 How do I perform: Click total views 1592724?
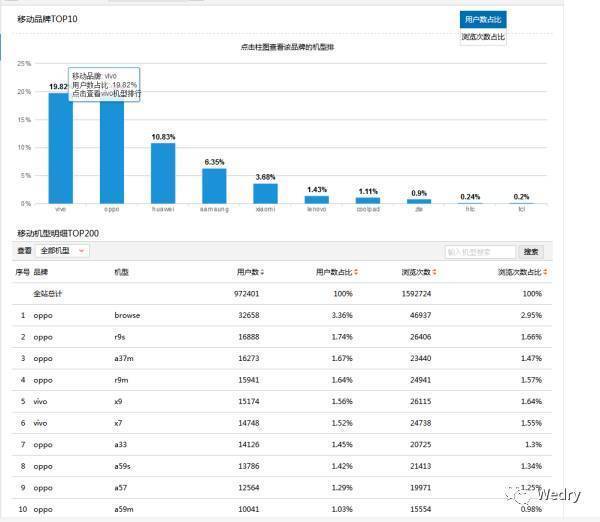[x=416, y=294]
